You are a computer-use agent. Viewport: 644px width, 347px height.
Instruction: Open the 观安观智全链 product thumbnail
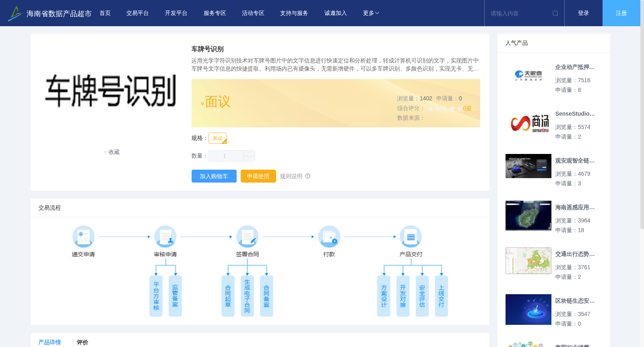(x=528, y=166)
